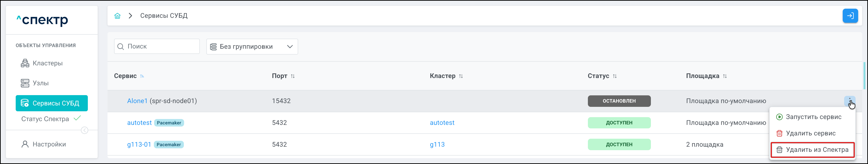Select Запустить сервис from context menu
Screen dimensions: 868x164
coord(813,117)
